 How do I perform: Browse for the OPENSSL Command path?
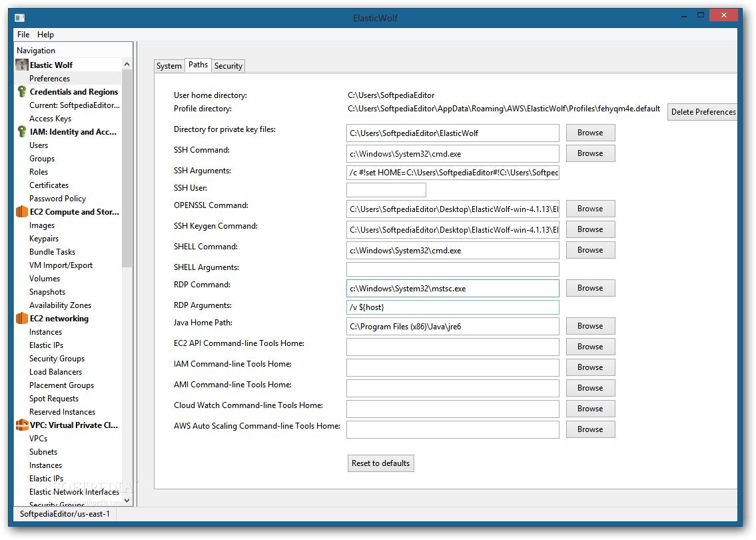point(590,209)
